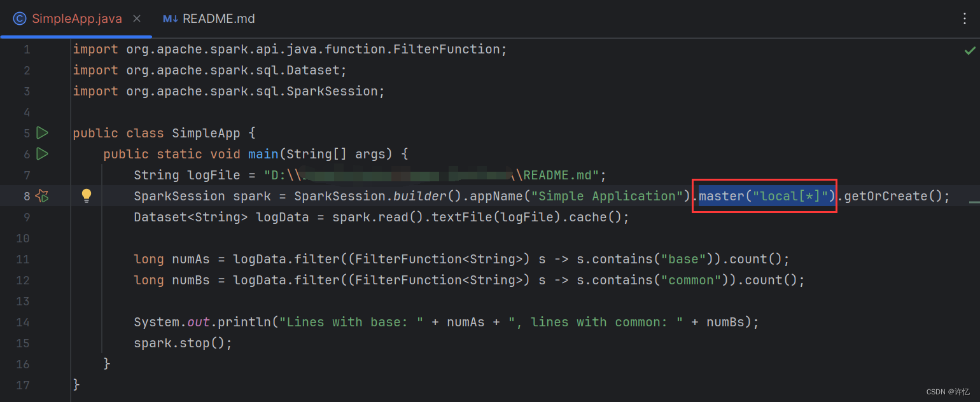Image resolution: width=980 pixels, height=402 pixels.
Task: Click the textFile(logFile) call
Action: coord(496,217)
